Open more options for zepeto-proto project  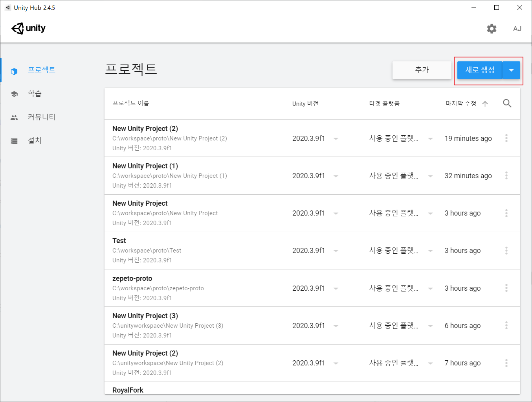click(506, 288)
